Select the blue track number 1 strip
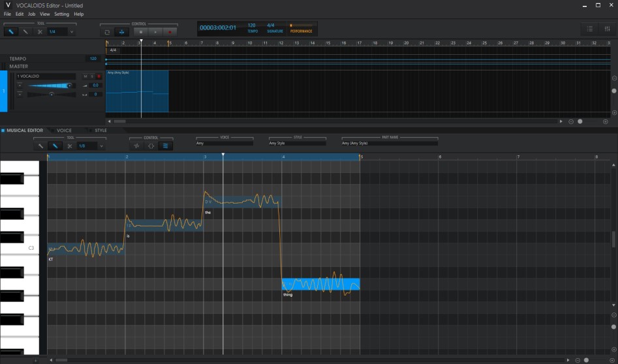The height and width of the screenshot is (364, 618). point(3,91)
